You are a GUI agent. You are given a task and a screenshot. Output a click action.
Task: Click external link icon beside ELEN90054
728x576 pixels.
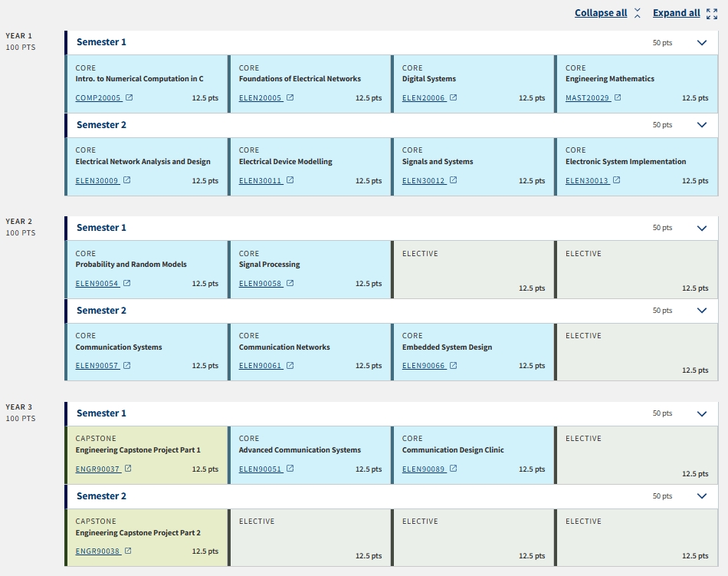pyautogui.click(x=126, y=284)
